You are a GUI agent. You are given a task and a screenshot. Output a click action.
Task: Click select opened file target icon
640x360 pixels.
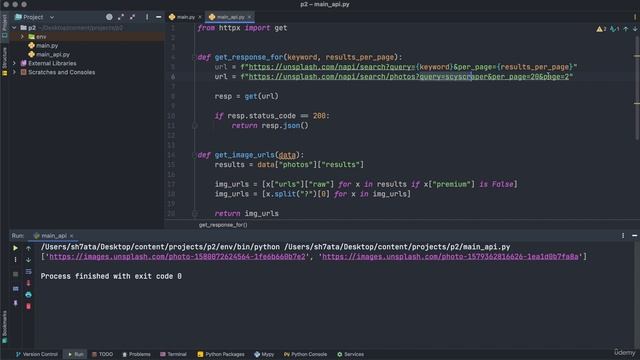(x=109, y=17)
